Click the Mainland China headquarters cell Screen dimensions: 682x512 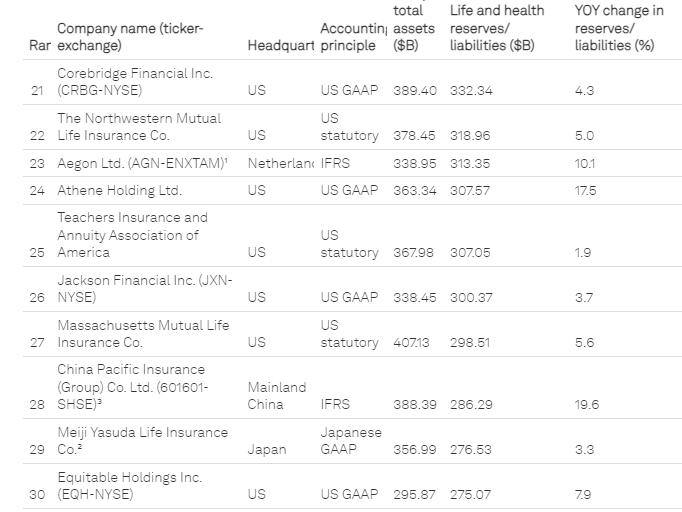tap(277, 396)
